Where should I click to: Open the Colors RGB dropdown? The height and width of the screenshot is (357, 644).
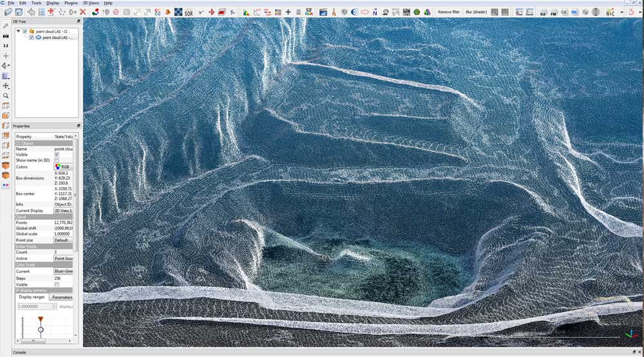(x=63, y=167)
